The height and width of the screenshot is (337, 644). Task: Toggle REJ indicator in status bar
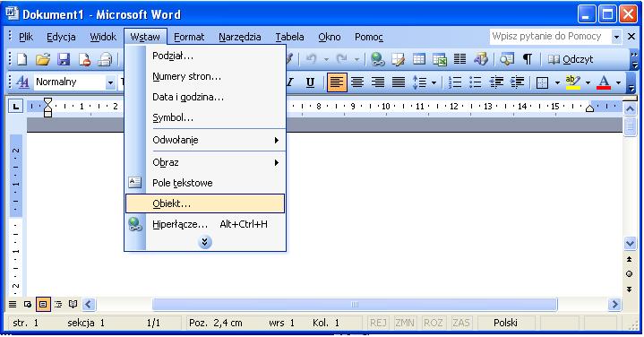(378, 323)
